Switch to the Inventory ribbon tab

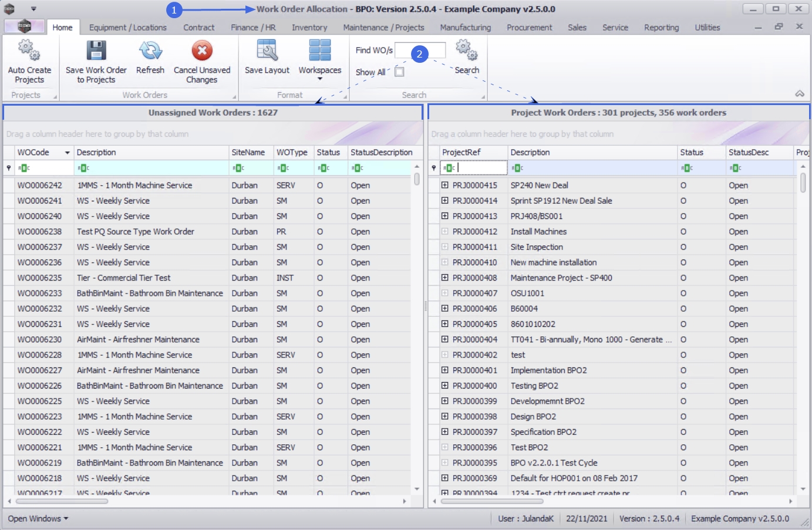309,28
